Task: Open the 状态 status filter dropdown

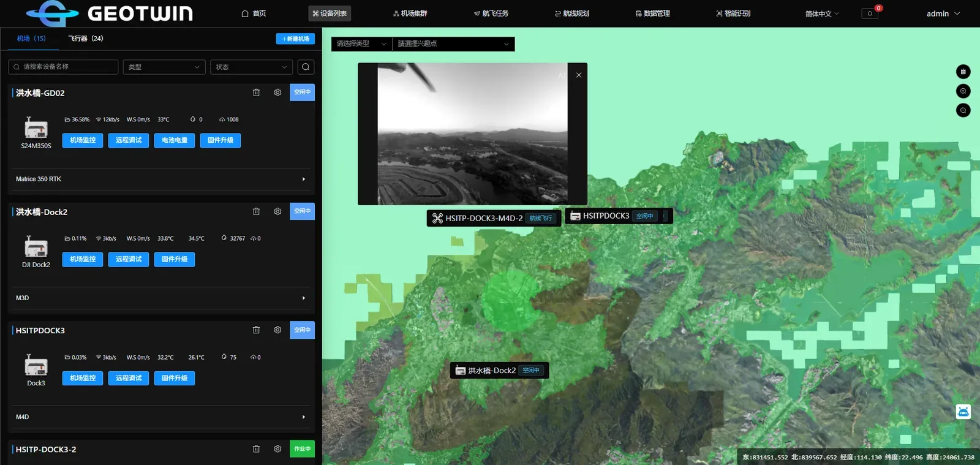Action: (251, 67)
